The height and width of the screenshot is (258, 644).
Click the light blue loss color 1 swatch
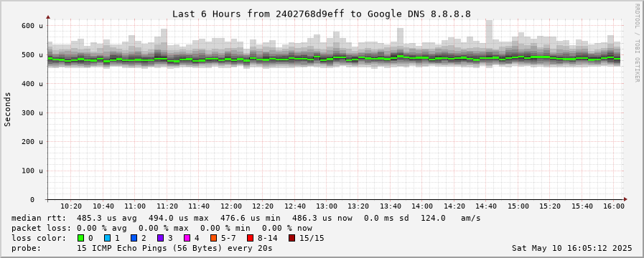[107, 238]
